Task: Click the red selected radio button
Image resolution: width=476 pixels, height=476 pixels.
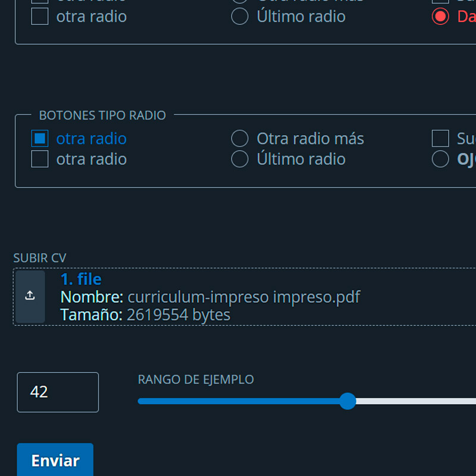Action: tap(440, 16)
